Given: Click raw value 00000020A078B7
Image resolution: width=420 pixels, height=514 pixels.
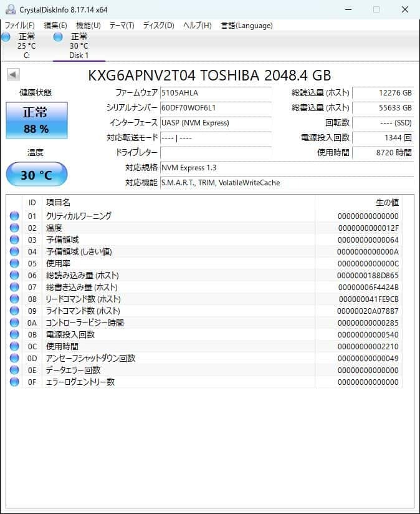Looking at the screenshot, I should tap(368, 311).
